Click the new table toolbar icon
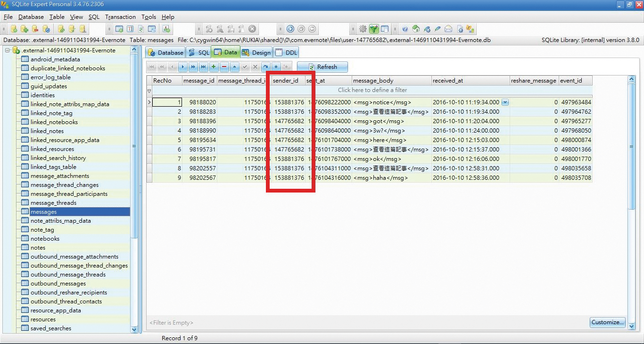Viewport: 644px width, 344px height. pyautogui.click(x=119, y=29)
